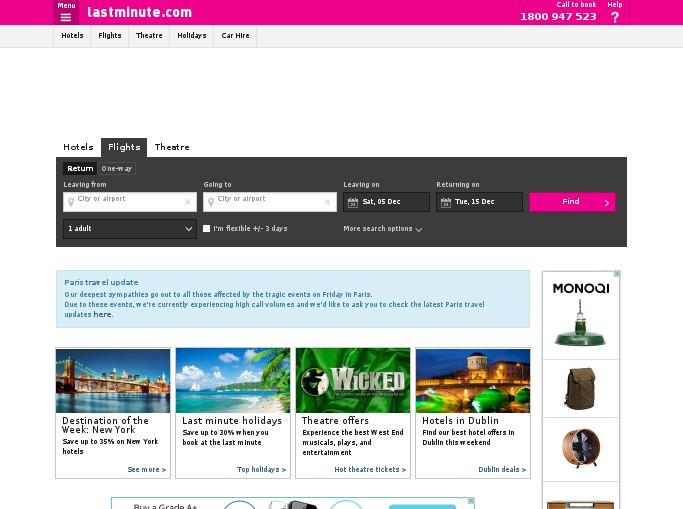Click the Paris travel update heading
The height and width of the screenshot is (509, 683).
[101, 282]
